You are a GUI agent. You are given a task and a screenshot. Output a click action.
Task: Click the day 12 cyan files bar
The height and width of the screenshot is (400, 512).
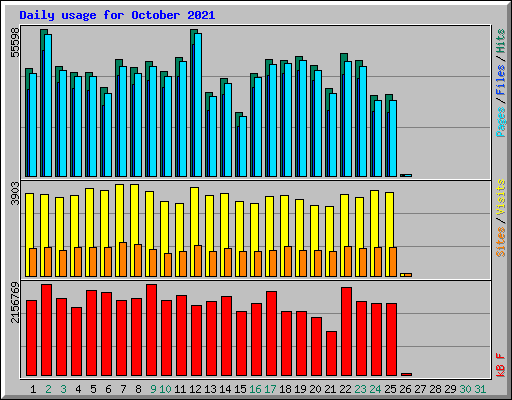[x=198, y=105]
